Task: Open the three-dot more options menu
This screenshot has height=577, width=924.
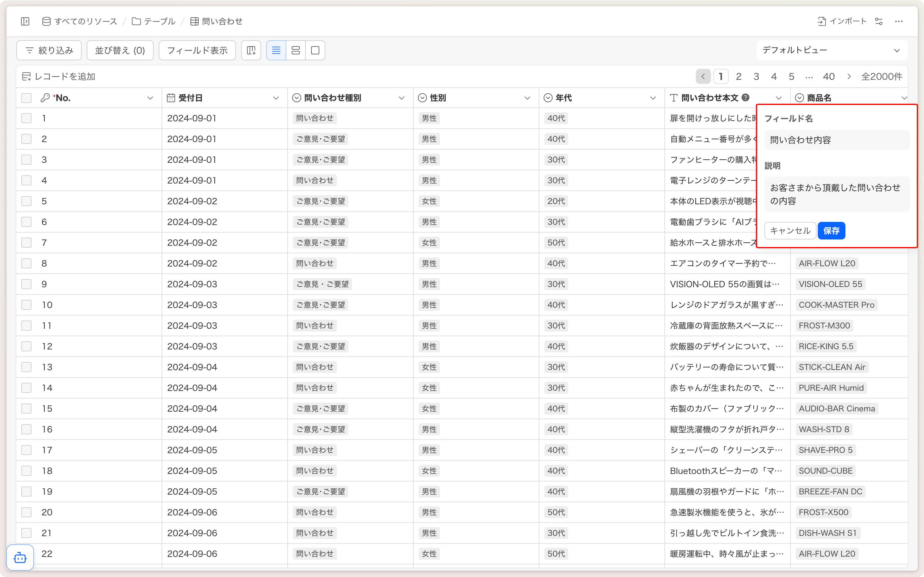Action: coord(899,21)
